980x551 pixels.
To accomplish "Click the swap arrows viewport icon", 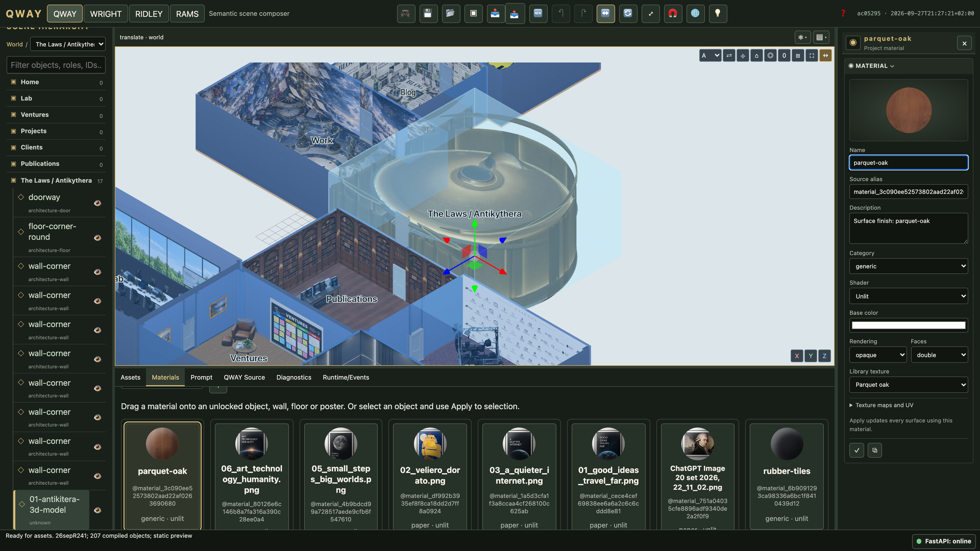I will click(x=729, y=56).
